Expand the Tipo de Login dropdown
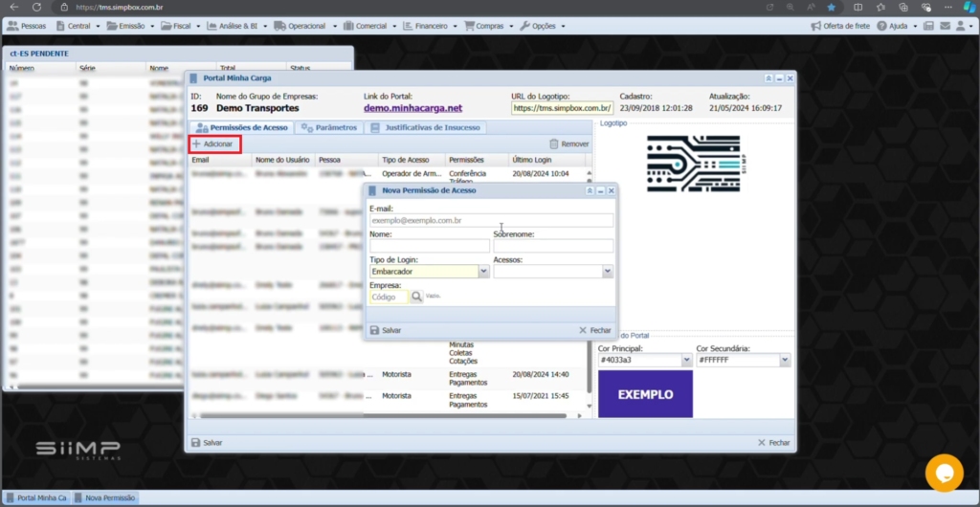This screenshot has height=507, width=980. 483,272
